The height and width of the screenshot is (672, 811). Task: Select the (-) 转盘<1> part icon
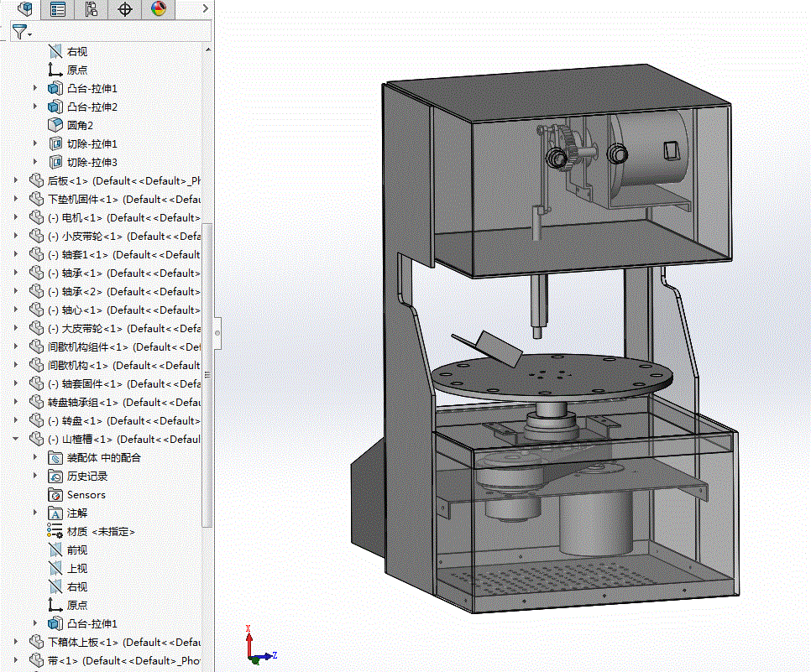click(36, 421)
